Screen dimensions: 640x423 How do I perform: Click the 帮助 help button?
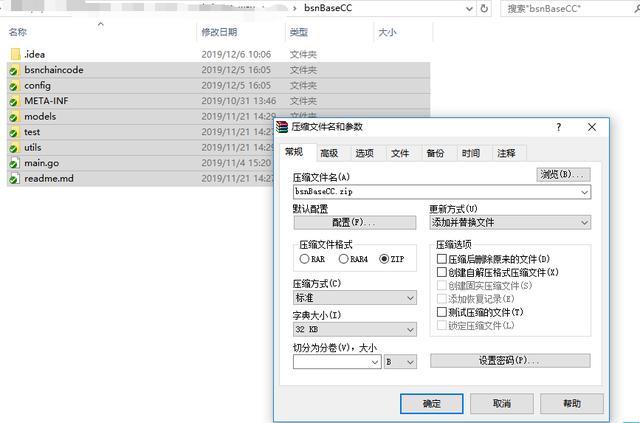572,403
